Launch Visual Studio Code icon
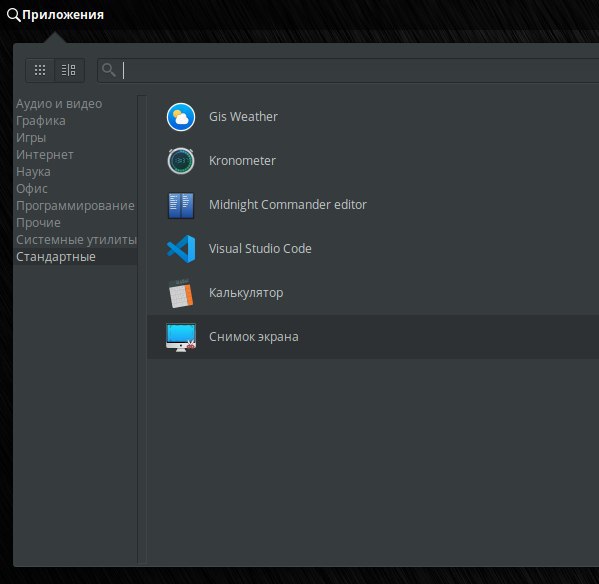The width and height of the screenshot is (599, 584). [181, 249]
